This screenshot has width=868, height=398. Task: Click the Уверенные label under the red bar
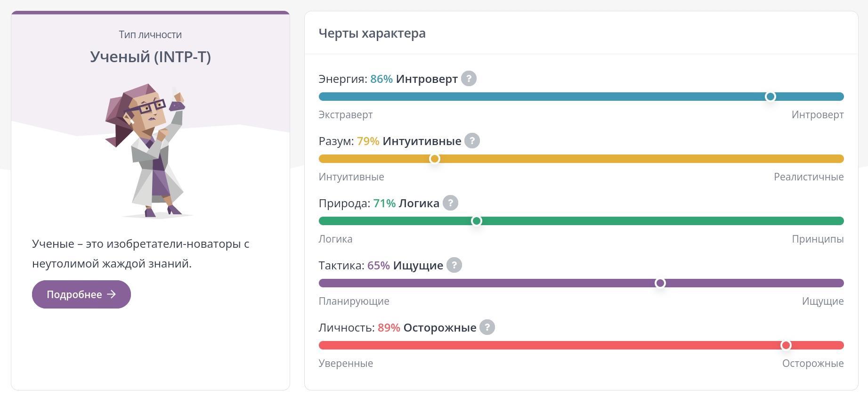point(346,364)
